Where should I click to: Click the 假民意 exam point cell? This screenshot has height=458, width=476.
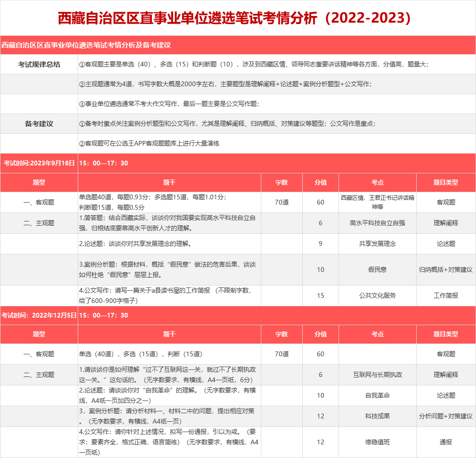tap(377, 270)
